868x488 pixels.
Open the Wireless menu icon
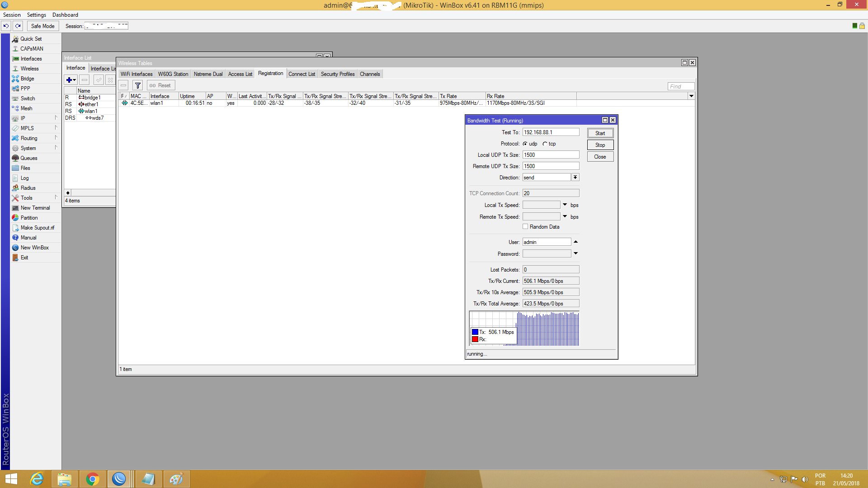coord(15,69)
